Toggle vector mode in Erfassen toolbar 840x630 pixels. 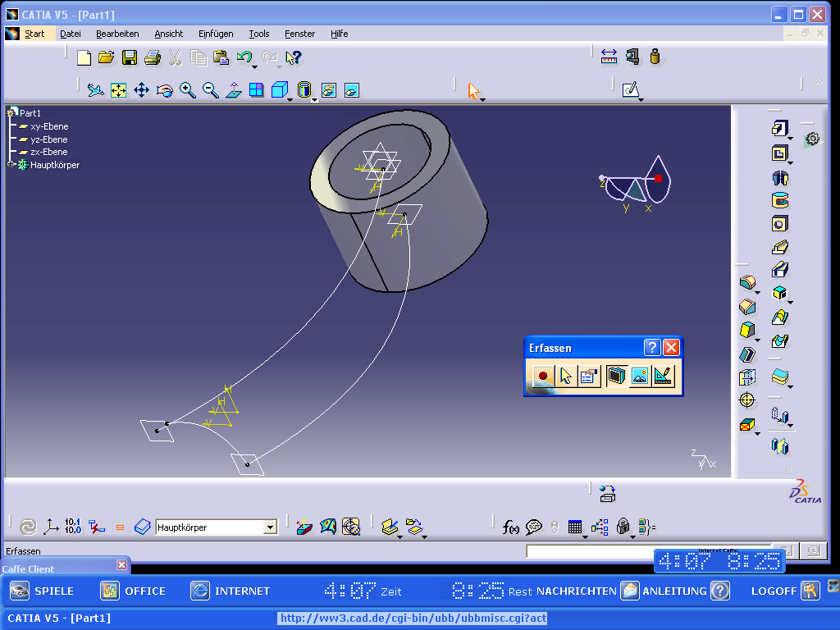(663, 376)
